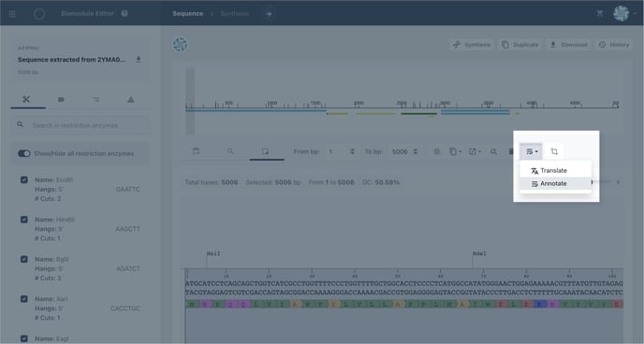Image resolution: width=644 pixels, height=344 pixels.
Task: Click the NdeI restriction site label
Action: 479,254
